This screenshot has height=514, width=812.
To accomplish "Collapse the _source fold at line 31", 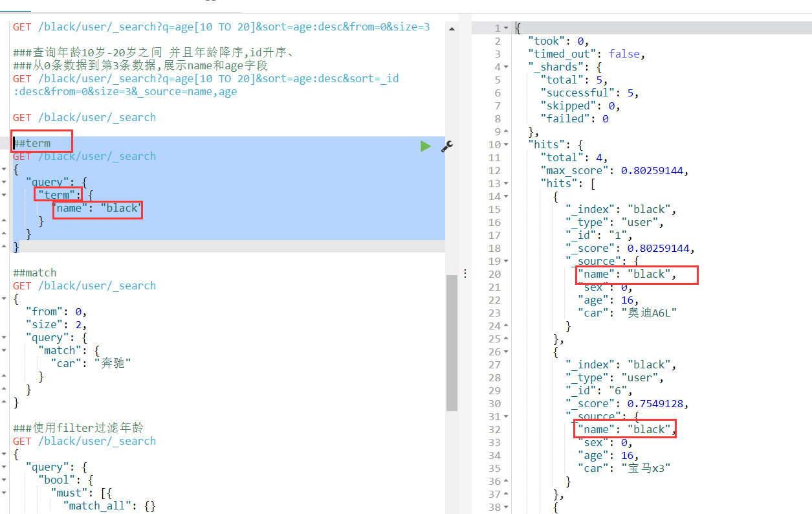I will (506, 417).
